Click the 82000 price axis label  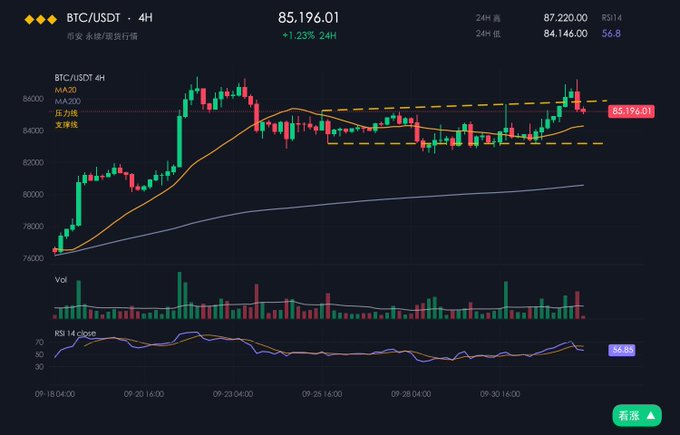(x=33, y=163)
